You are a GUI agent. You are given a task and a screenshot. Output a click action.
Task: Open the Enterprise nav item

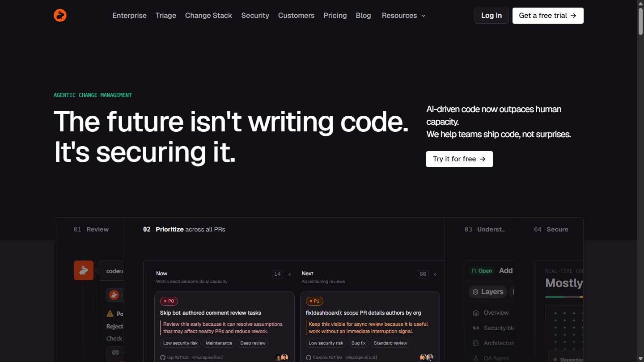click(x=129, y=16)
